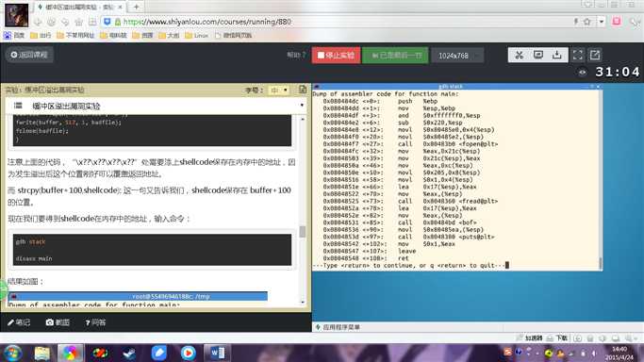Click the lightning speed mode icon
The width and height of the screenshot is (644, 362).
pos(576,22)
